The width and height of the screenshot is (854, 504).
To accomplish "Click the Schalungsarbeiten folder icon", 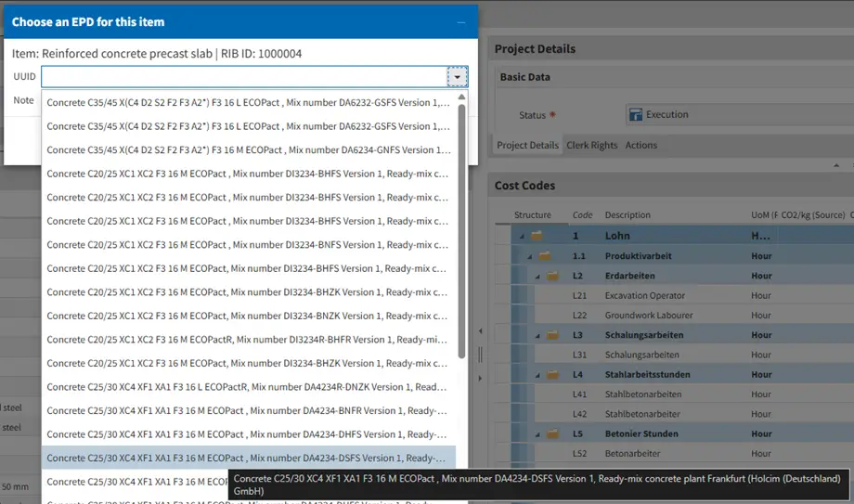I will click(x=552, y=335).
